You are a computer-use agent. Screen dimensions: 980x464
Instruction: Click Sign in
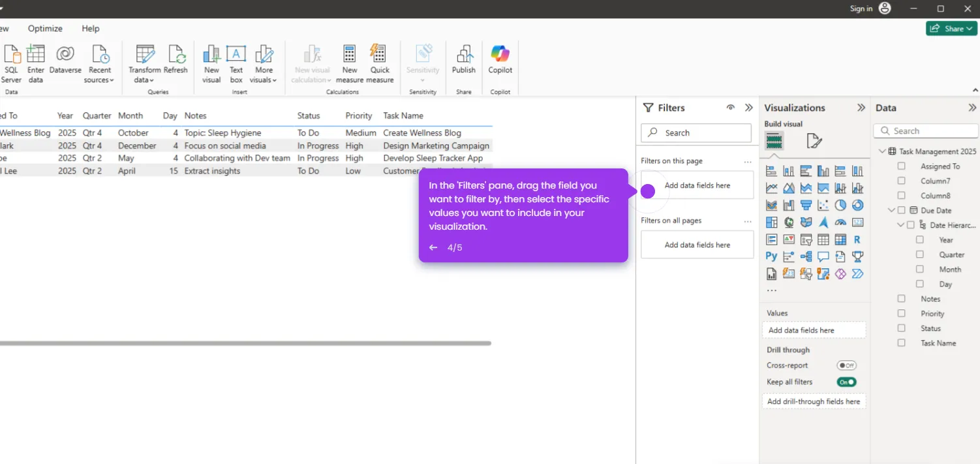861,8
